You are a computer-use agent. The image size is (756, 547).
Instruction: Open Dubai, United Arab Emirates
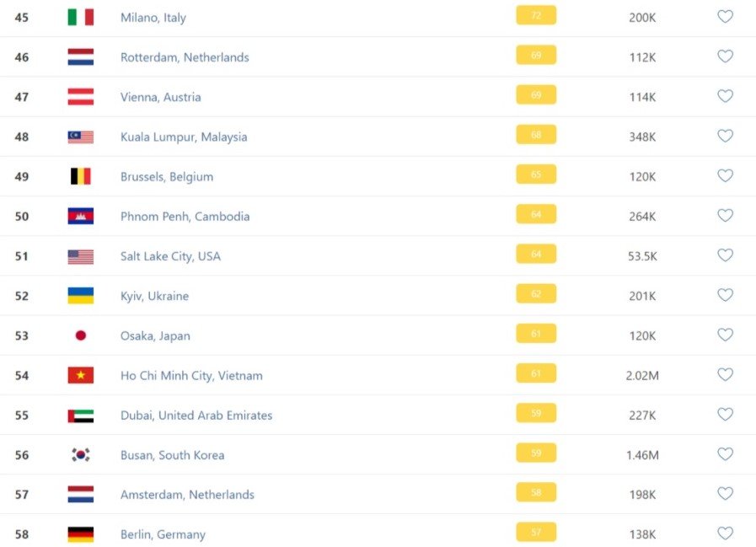[196, 415]
